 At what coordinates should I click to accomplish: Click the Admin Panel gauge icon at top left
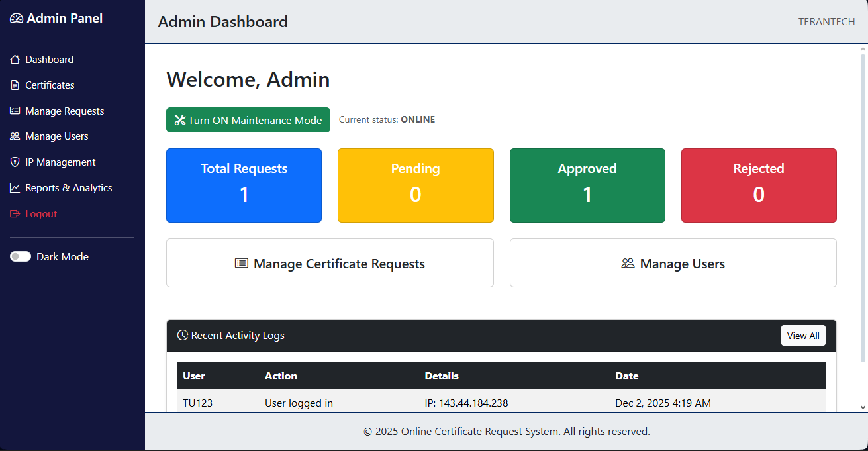point(17,18)
